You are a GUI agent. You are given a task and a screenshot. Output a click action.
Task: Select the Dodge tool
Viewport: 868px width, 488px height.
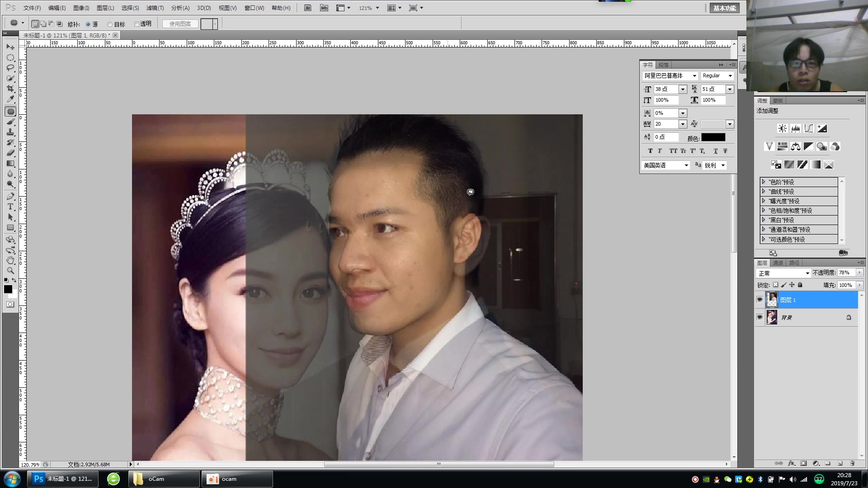coord(10,184)
